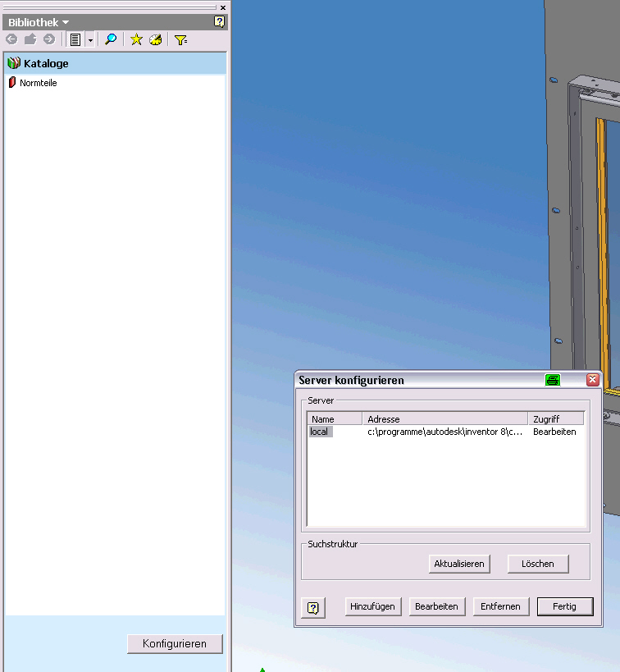Click the up-one-level folder icon
Screen dimensions: 620x672
(30, 39)
